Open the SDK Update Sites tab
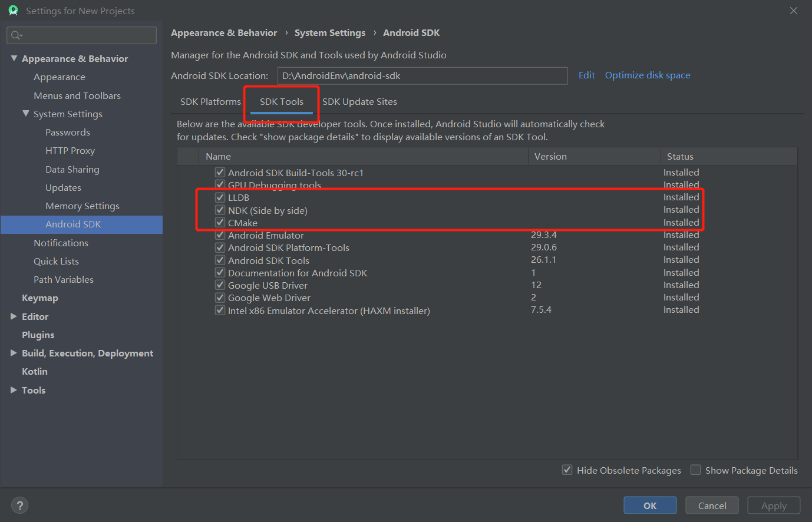 pos(359,101)
